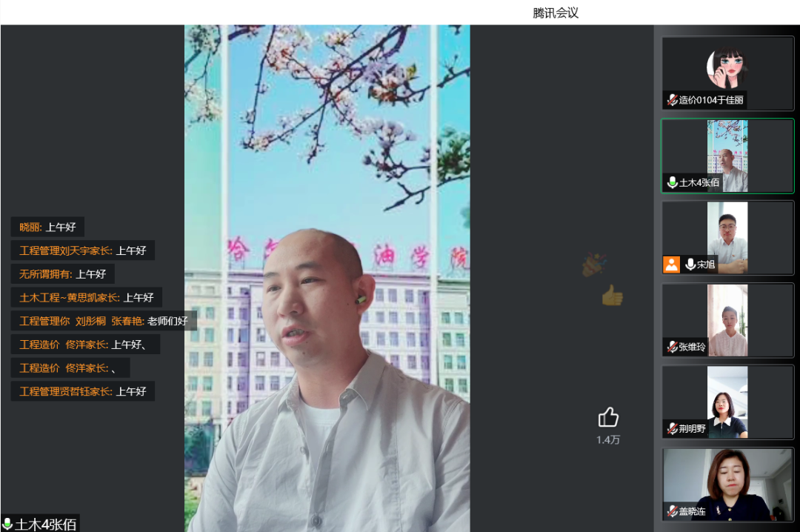Click the floating thumbs-up emoji reaction
The height and width of the screenshot is (532, 800).
point(612,296)
